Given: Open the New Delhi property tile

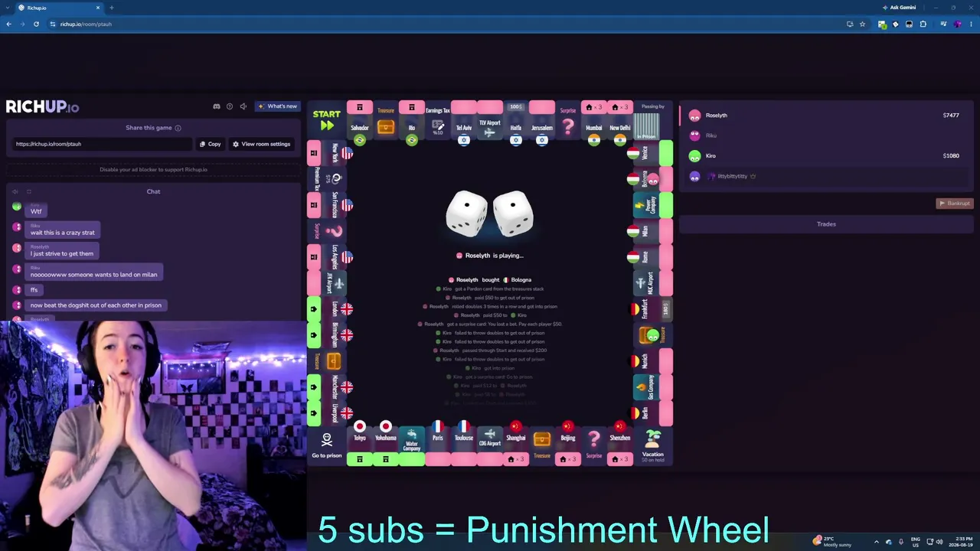Looking at the screenshot, I should click(619, 121).
